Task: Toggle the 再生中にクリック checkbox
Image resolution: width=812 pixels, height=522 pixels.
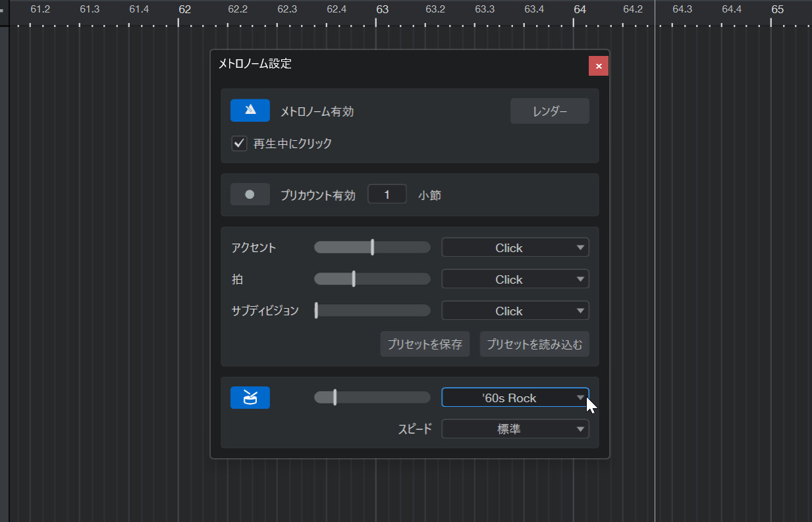Action: point(240,143)
